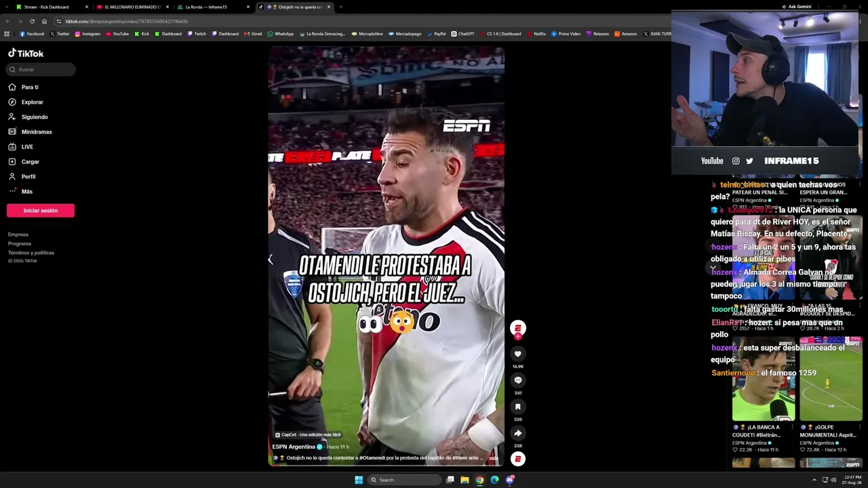The width and height of the screenshot is (868, 488).
Task: Open the ¡GOLPE MONUMENTAL! video thumbnail
Action: point(831,379)
